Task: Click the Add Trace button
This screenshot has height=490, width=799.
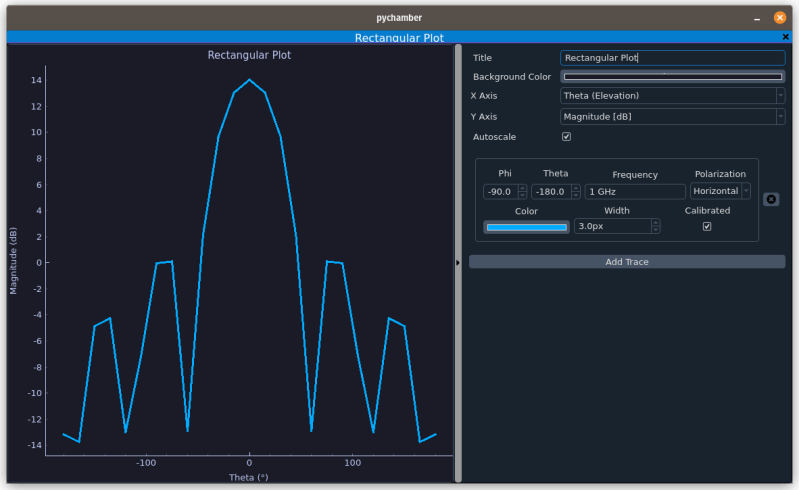Action: (x=627, y=262)
